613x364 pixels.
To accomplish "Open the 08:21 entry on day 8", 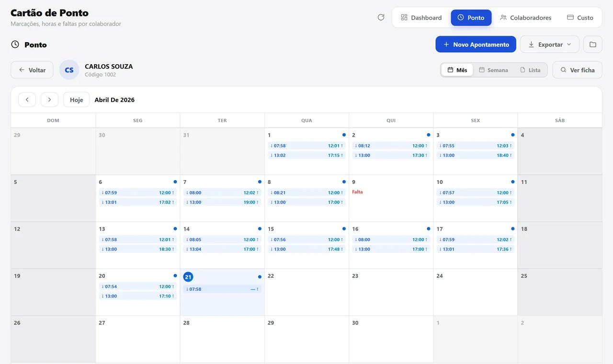I will pyautogui.click(x=306, y=193).
